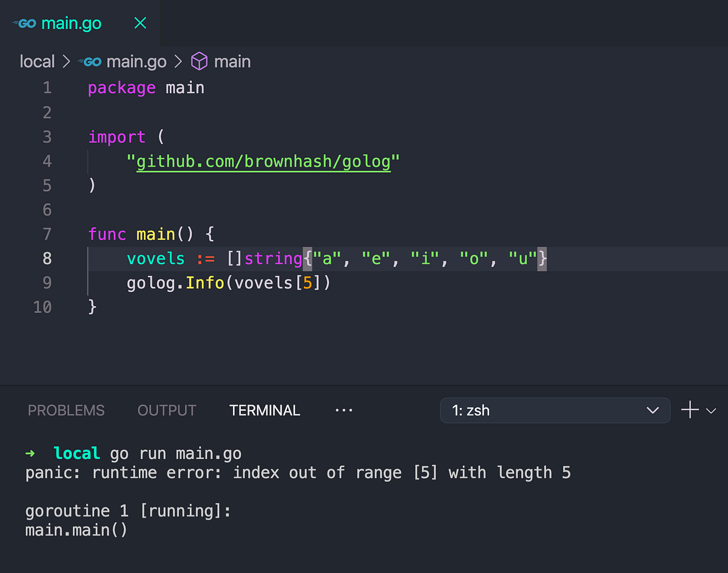Image resolution: width=728 pixels, height=573 pixels.
Task: Select the TERMINAL tab
Action: tap(265, 410)
